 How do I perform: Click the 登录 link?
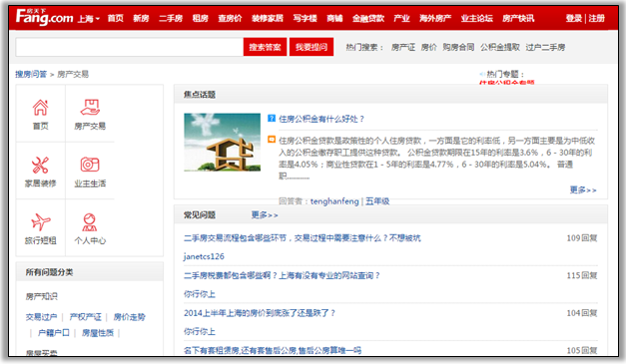click(x=574, y=18)
